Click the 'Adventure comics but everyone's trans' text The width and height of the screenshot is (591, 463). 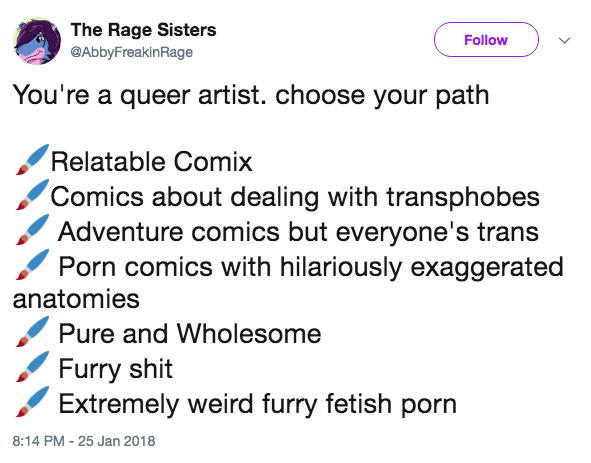(299, 232)
